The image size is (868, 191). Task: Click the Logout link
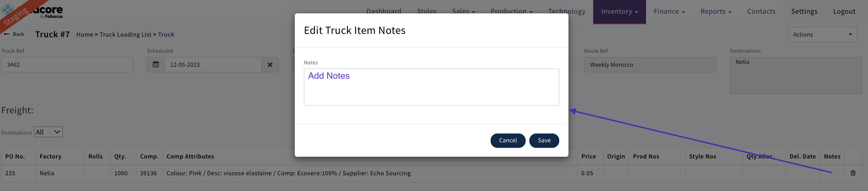pyautogui.click(x=844, y=12)
